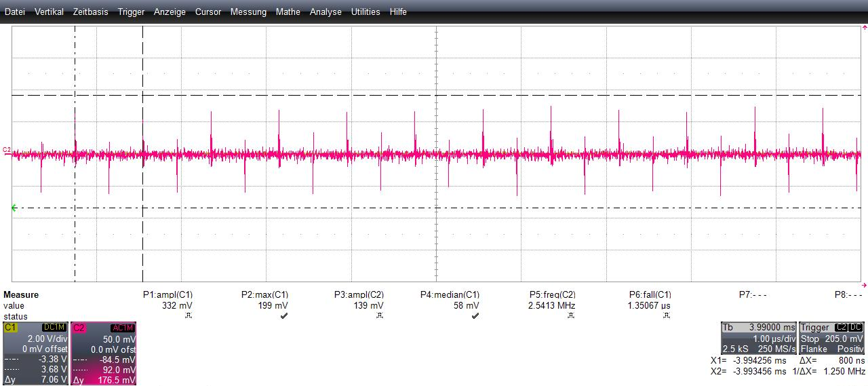Open the Trigger menu in the menu bar
Screen dimensions: 868x386
131,12
